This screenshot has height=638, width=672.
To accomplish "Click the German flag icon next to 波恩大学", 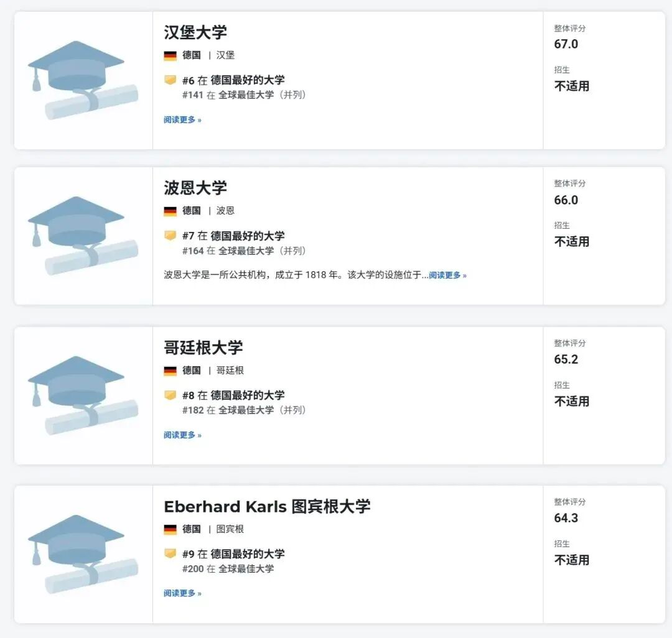I will tap(169, 211).
